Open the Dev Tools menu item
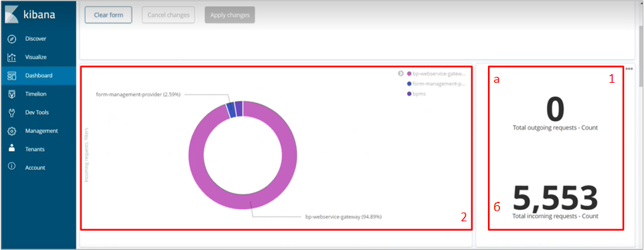The image size is (644, 250). tap(37, 113)
